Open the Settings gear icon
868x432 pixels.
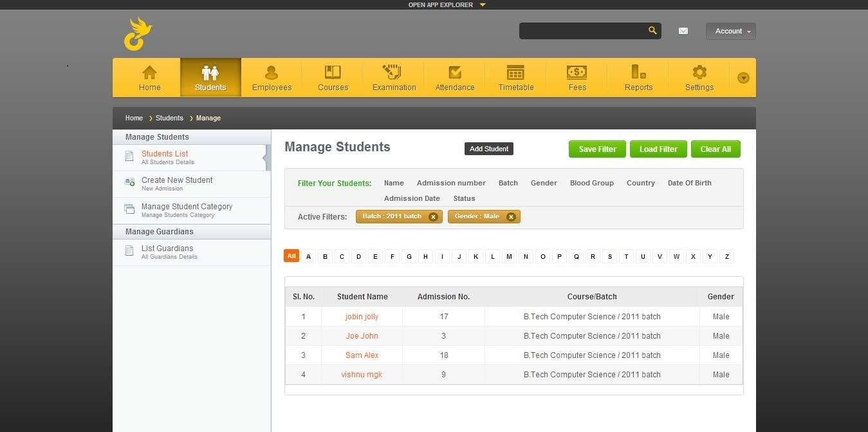tap(699, 72)
